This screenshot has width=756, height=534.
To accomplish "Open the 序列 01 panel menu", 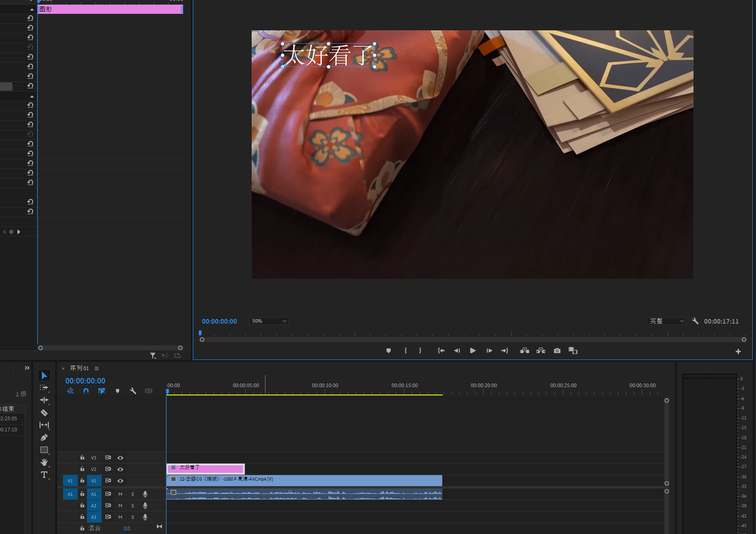I will pos(97,368).
